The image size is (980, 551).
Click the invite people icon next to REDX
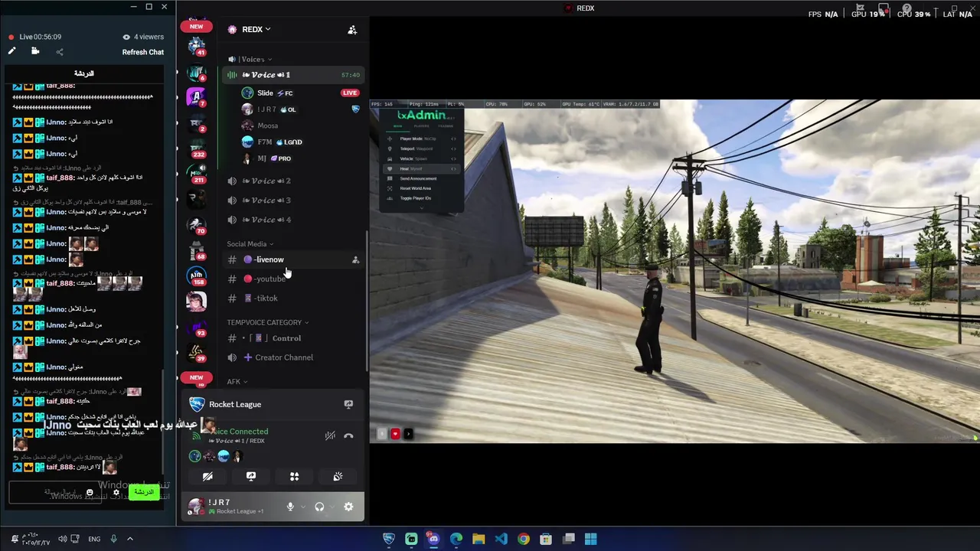click(x=352, y=30)
